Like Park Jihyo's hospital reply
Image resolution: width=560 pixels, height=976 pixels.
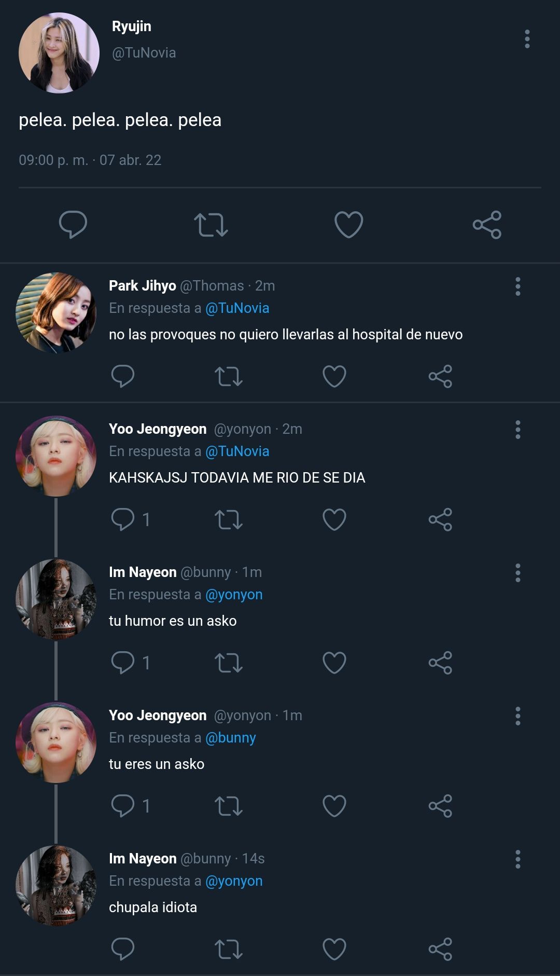pos(334,376)
